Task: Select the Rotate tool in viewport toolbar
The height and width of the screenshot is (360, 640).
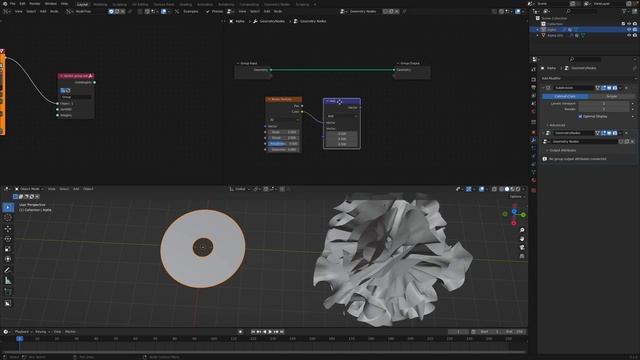Action: [8, 239]
